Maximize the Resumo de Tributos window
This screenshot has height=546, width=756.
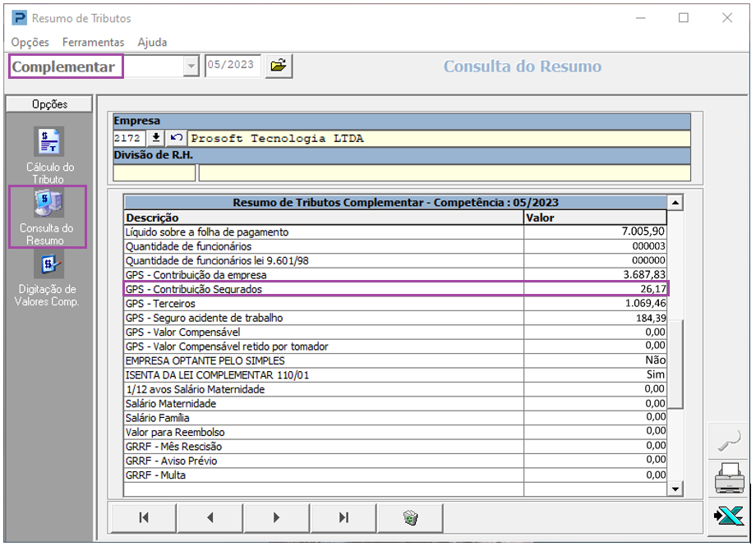click(x=683, y=18)
